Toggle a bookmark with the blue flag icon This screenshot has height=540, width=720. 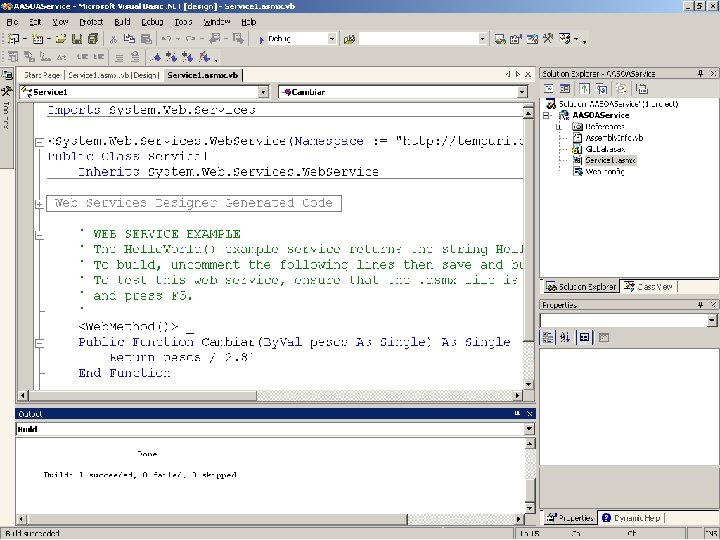156,57
